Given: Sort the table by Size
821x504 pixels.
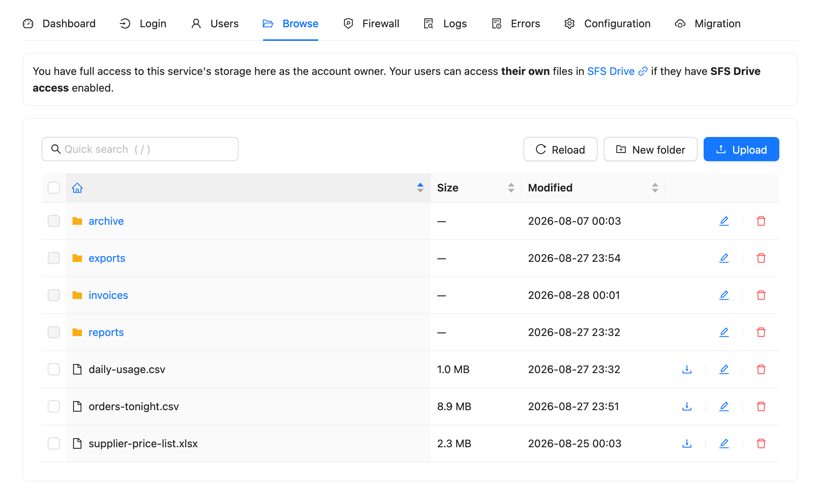Looking at the screenshot, I should click(x=511, y=188).
